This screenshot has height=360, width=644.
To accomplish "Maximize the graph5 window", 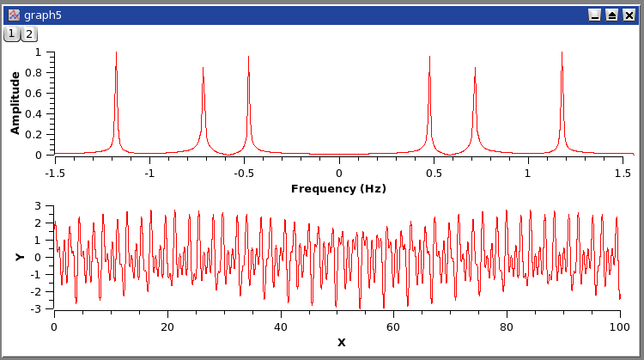I will coord(611,15).
